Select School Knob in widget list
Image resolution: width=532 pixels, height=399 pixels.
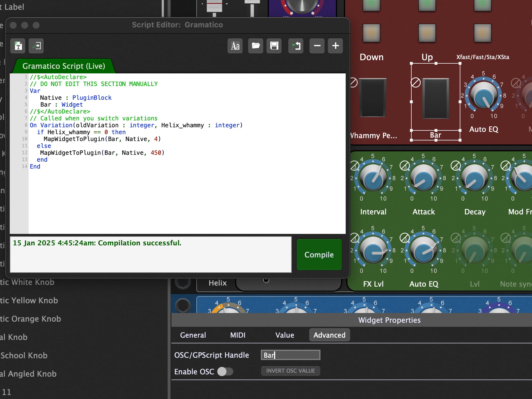[24, 355]
